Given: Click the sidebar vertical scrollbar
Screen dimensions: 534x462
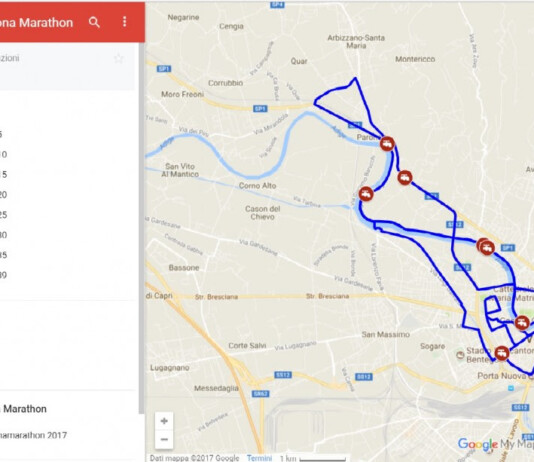Looking at the screenshot, I should [142, 228].
